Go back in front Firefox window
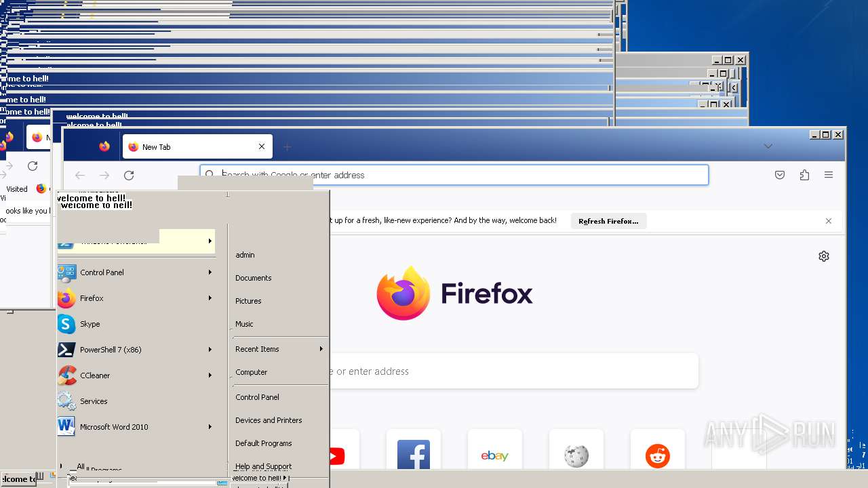This screenshot has height=488, width=868. point(80,175)
